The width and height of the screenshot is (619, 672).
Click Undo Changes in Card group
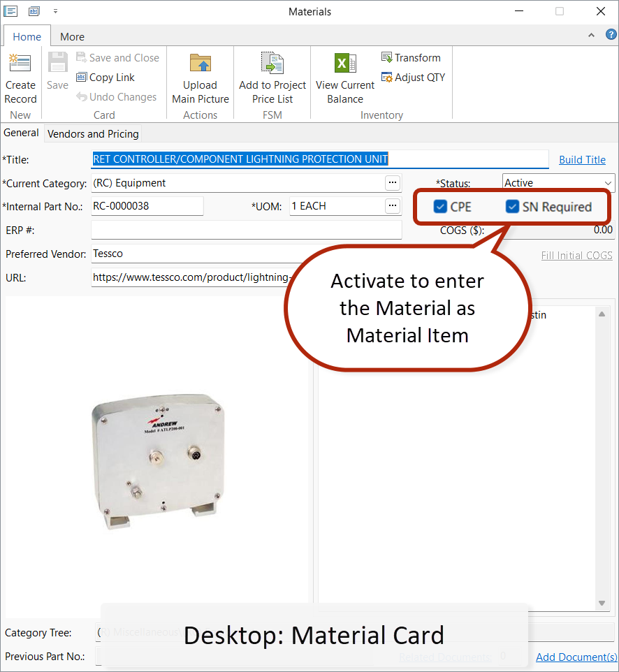click(117, 97)
